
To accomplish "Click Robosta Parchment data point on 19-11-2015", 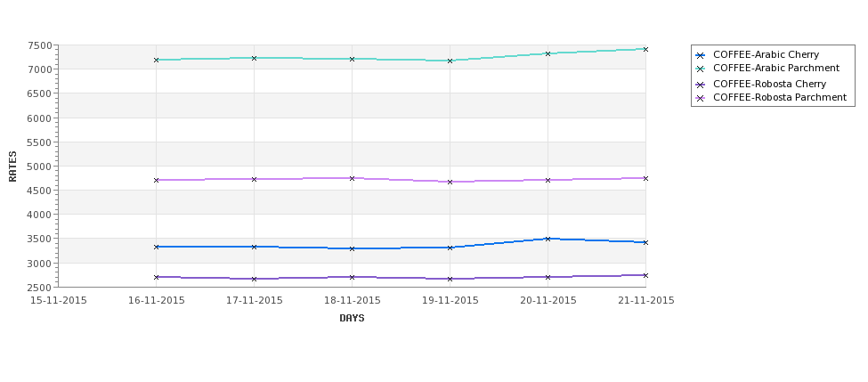I will [x=450, y=182].
